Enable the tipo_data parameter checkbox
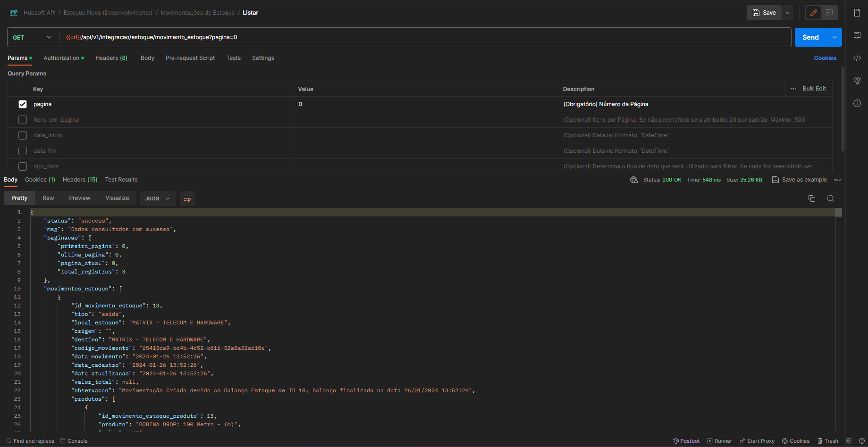The image size is (868, 447). click(23, 166)
